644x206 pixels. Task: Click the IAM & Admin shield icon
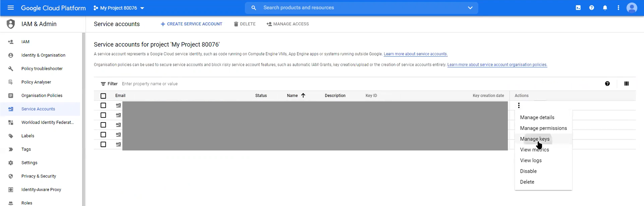pyautogui.click(x=11, y=24)
